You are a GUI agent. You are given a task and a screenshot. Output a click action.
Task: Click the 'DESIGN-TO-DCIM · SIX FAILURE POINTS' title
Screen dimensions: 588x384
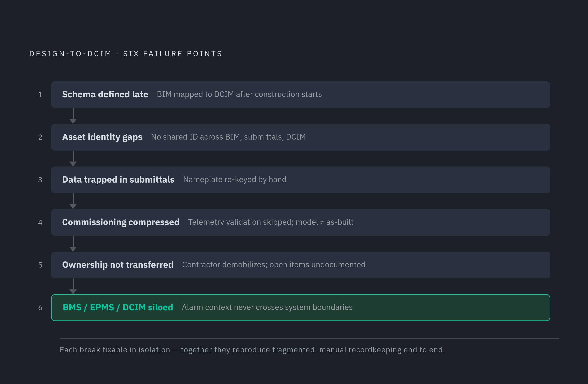(126, 54)
